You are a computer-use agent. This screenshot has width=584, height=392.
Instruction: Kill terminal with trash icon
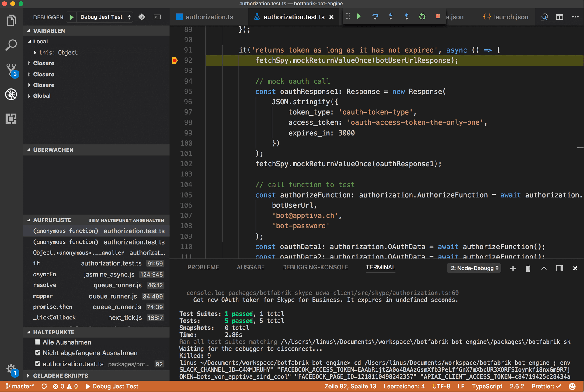point(528,268)
